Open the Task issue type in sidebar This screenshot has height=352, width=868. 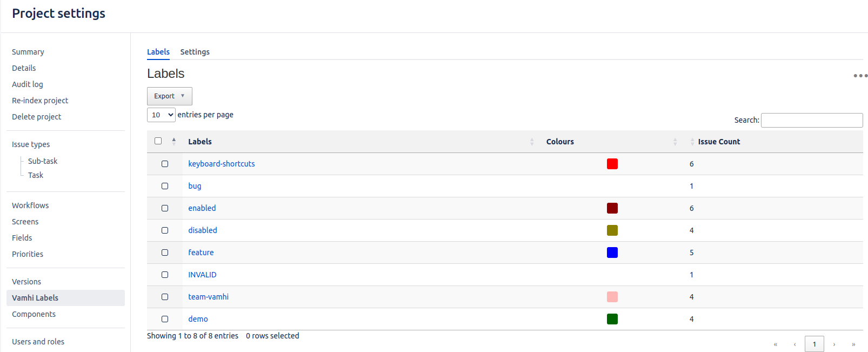(x=36, y=175)
